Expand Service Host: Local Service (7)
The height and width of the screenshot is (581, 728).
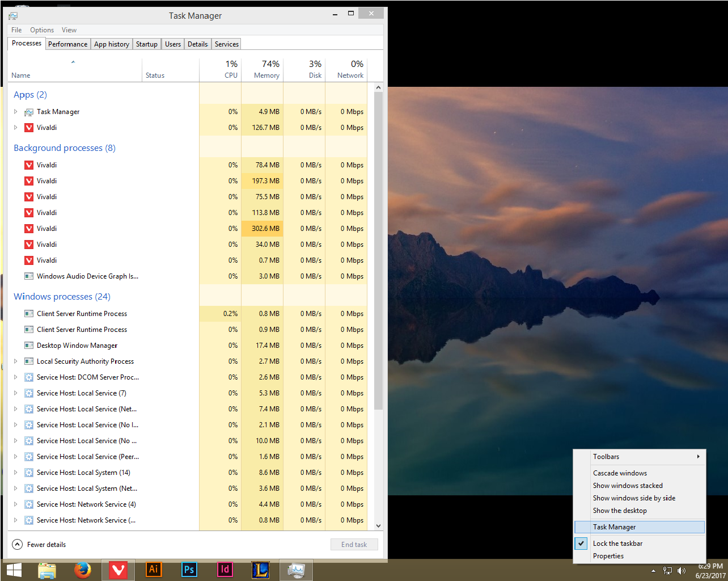click(15, 393)
